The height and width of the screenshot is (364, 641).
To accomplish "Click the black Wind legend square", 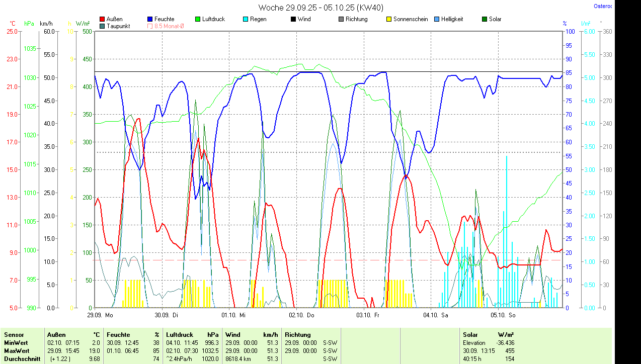I will pos(293,20).
